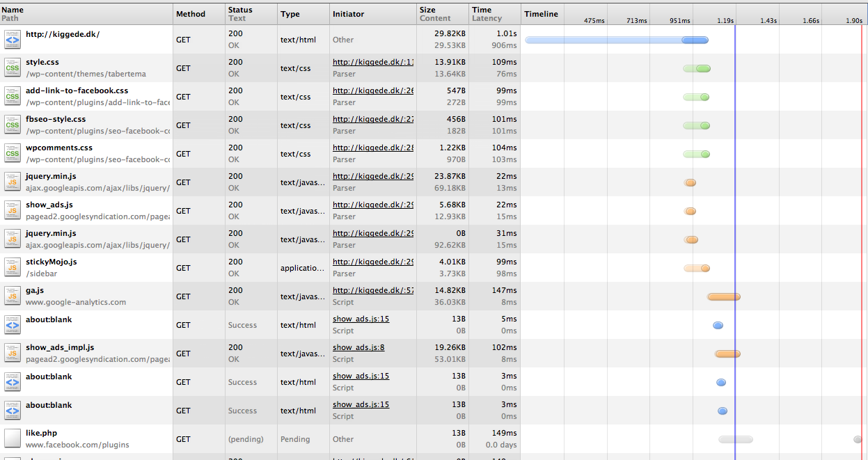The height and width of the screenshot is (460, 868).
Task: Sort requests by the Name column header
Action: 13,10
